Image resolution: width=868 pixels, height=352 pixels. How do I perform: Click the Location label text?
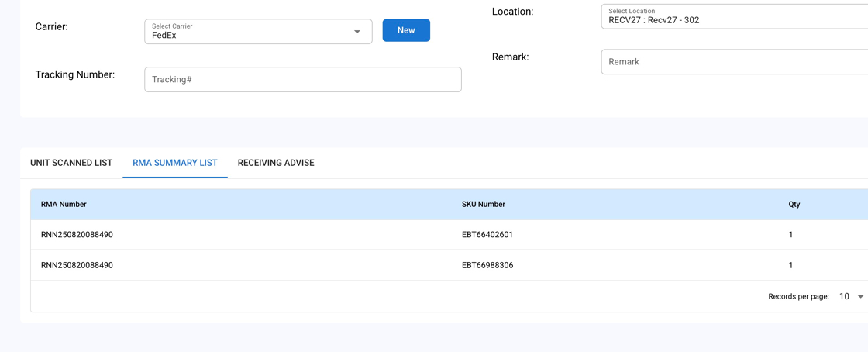(512, 12)
